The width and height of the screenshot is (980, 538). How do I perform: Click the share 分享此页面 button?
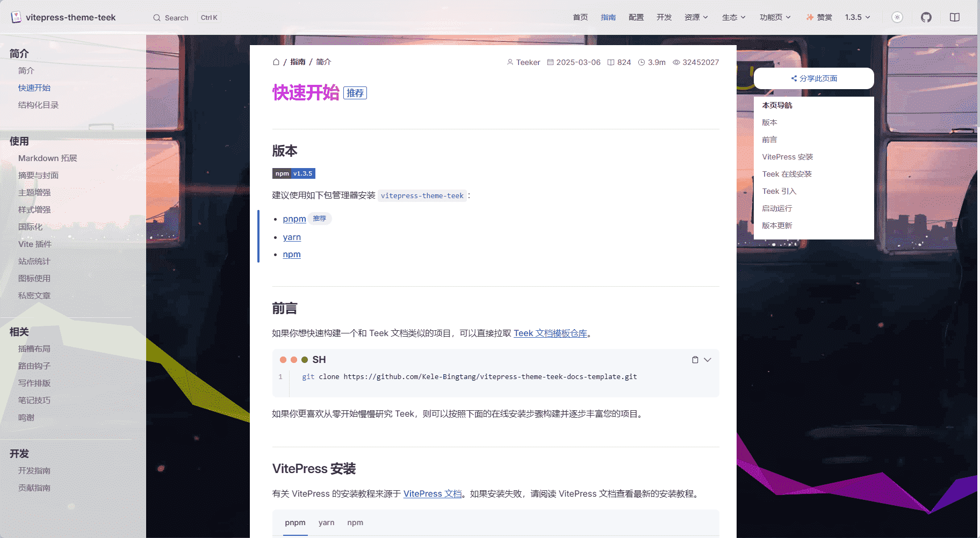[x=813, y=78]
